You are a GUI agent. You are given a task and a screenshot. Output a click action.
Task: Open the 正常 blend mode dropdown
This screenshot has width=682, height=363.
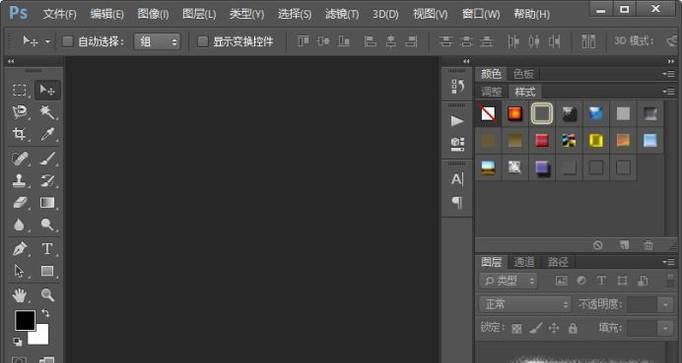tap(525, 304)
